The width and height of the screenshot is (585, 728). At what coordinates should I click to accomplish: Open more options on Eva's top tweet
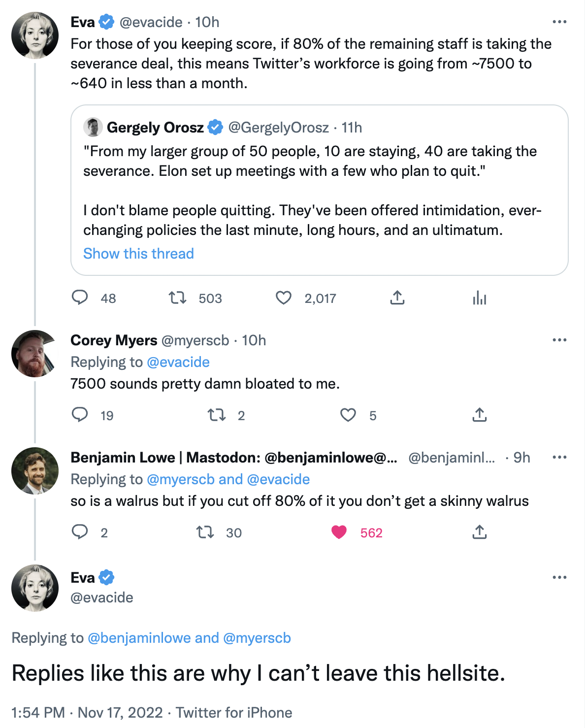(559, 22)
